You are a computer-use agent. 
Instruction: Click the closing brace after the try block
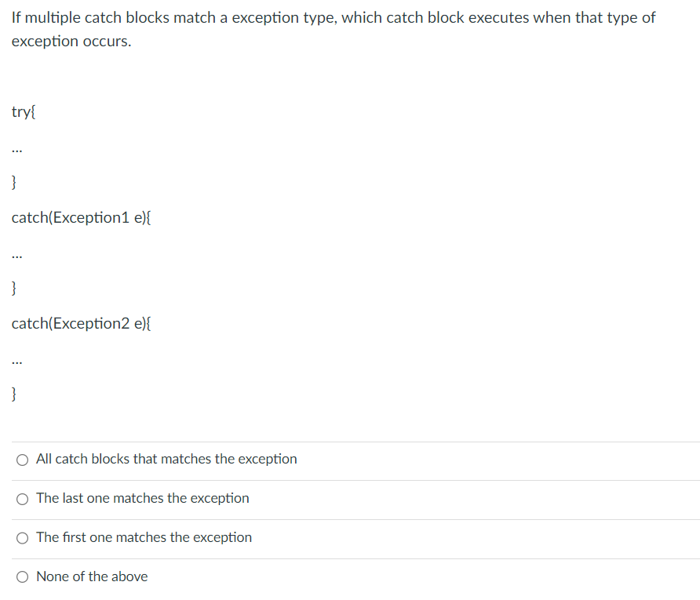pos(13,183)
